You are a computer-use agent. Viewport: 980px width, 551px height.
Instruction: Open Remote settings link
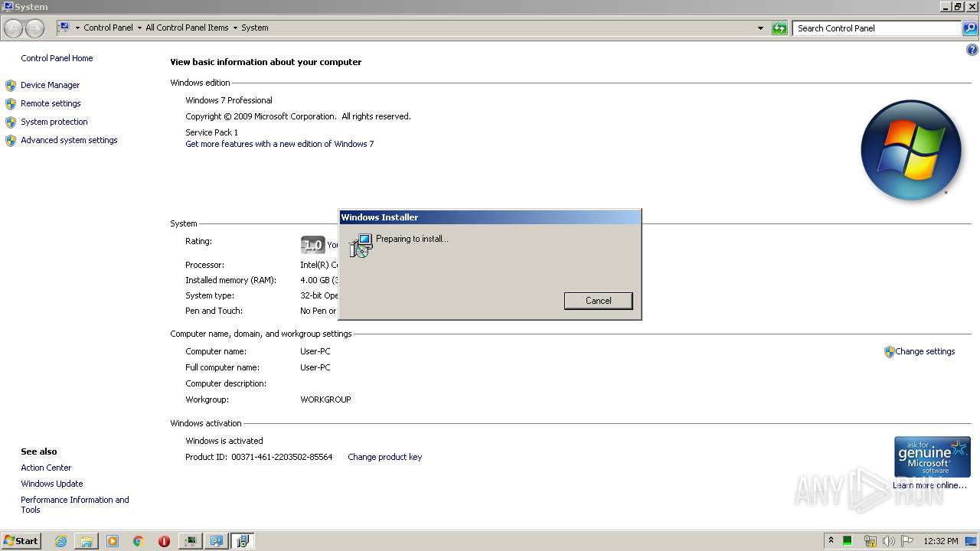(x=51, y=103)
